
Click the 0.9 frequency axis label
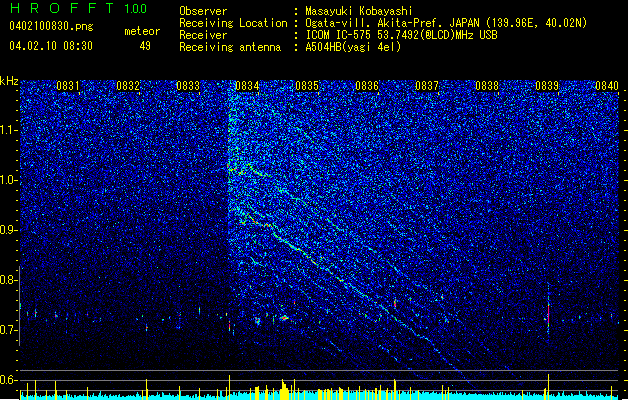coord(9,230)
